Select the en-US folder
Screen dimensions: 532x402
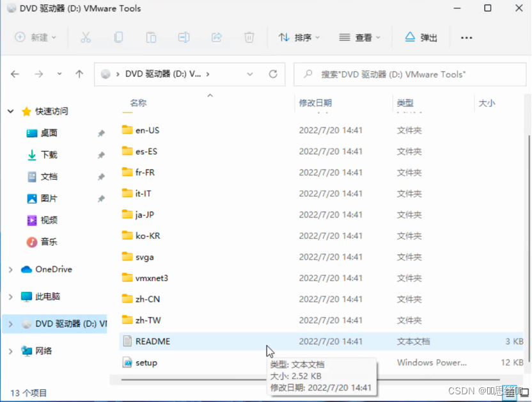141,130
